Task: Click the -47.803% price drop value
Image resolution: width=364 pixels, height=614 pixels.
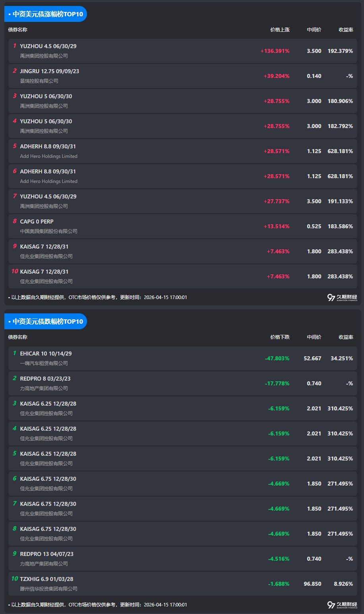Action: tap(277, 359)
